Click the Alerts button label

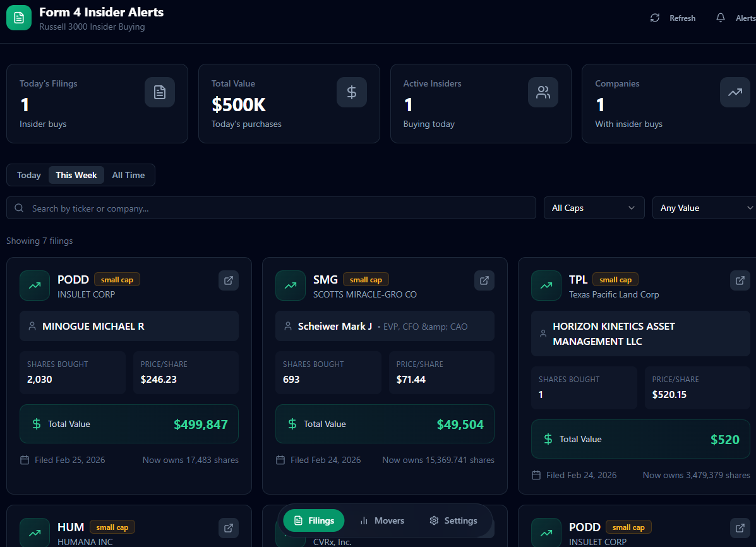(745, 18)
